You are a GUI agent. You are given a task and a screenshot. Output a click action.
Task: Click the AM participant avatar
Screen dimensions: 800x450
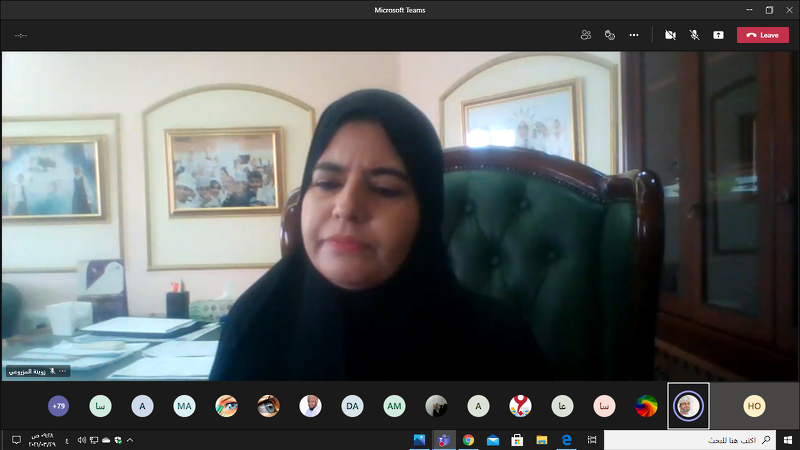pos(394,406)
